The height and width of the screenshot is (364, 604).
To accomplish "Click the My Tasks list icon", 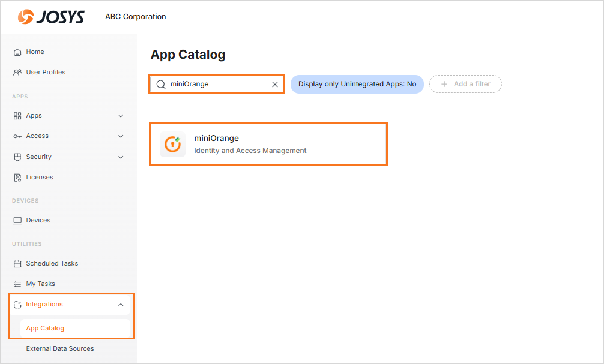I will [17, 284].
